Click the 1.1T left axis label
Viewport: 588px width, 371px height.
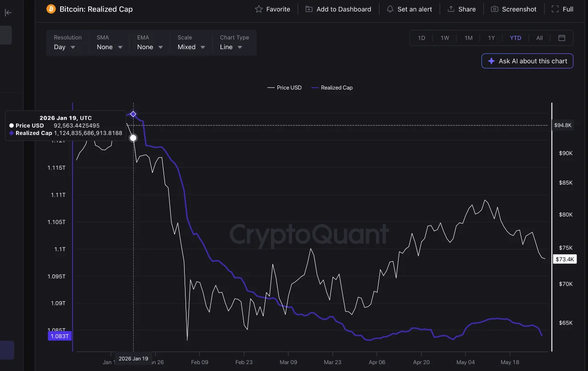pos(60,249)
